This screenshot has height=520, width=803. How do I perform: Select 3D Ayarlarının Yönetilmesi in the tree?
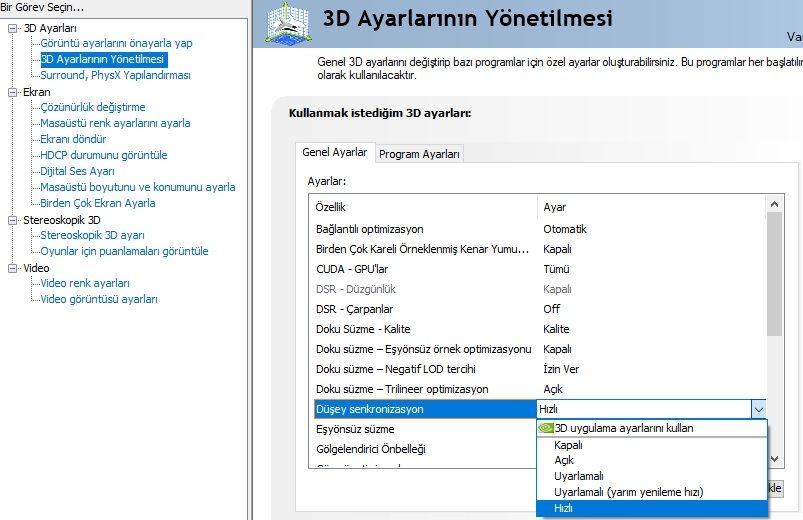102,59
